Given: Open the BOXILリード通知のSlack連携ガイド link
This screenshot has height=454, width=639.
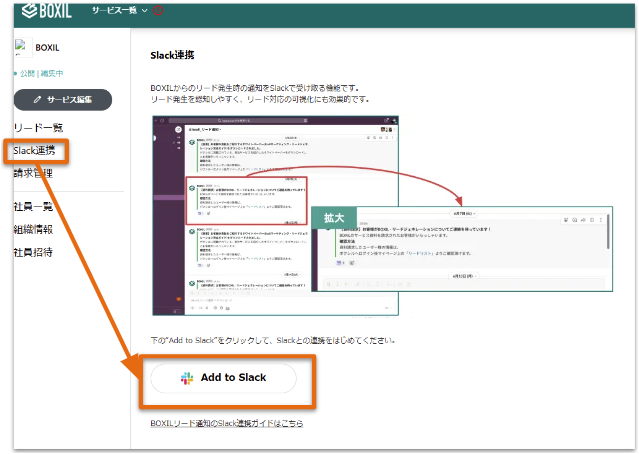Looking at the screenshot, I should tap(226, 424).
